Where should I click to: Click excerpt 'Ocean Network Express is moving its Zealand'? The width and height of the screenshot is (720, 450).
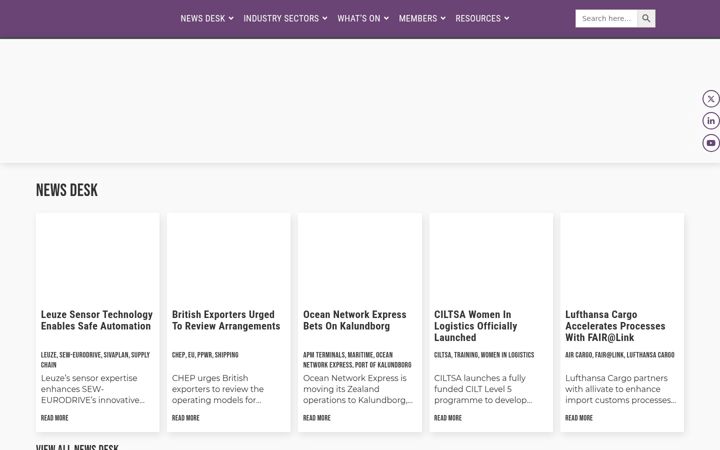358,389
